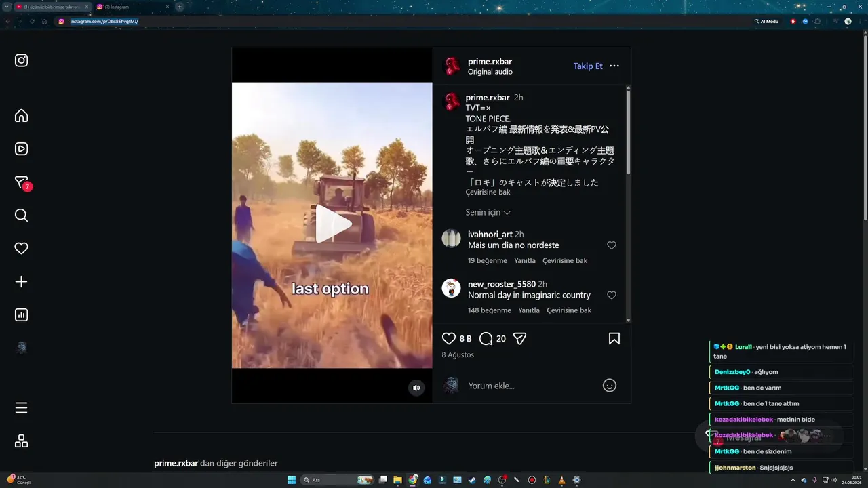Image resolution: width=868 pixels, height=488 pixels.
Task: Translate ivahnori_art's comment
Action: coord(565,261)
